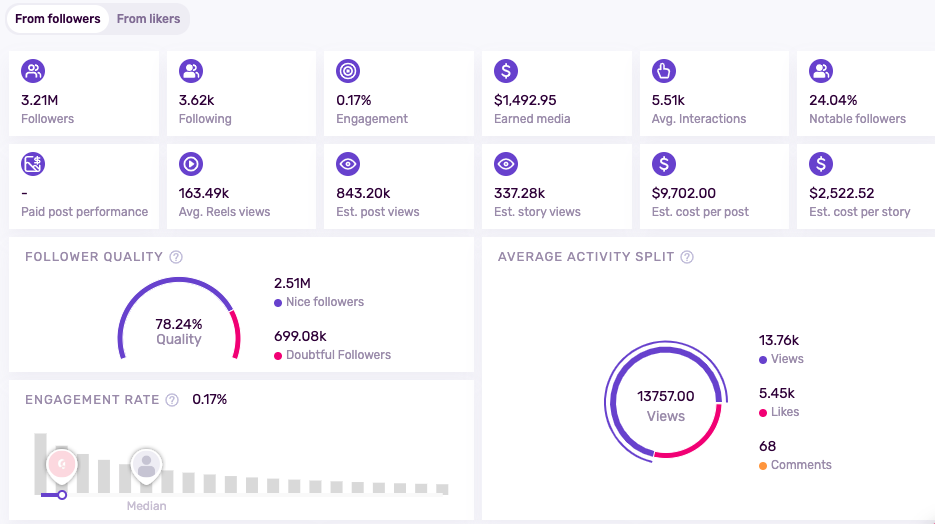Click the Est. cost per post icon
935x524 pixels.
pyautogui.click(x=663, y=164)
